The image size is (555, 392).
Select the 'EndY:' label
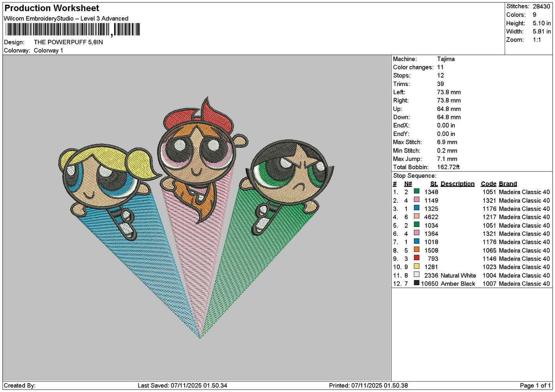pyautogui.click(x=401, y=134)
